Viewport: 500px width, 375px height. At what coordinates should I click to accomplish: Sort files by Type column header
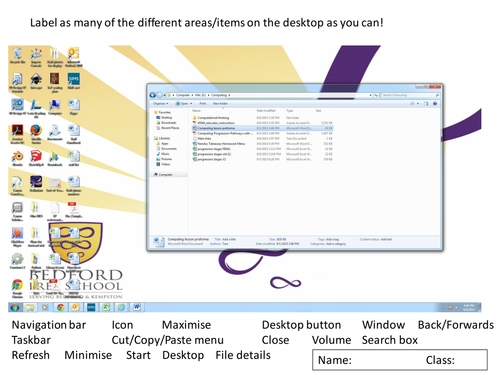pyautogui.click(x=289, y=111)
